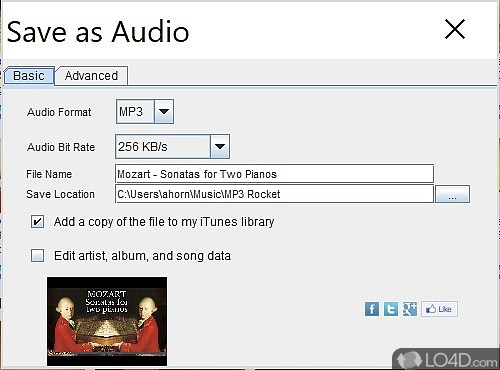Browse for save location with the '...' button

point(452,194)
